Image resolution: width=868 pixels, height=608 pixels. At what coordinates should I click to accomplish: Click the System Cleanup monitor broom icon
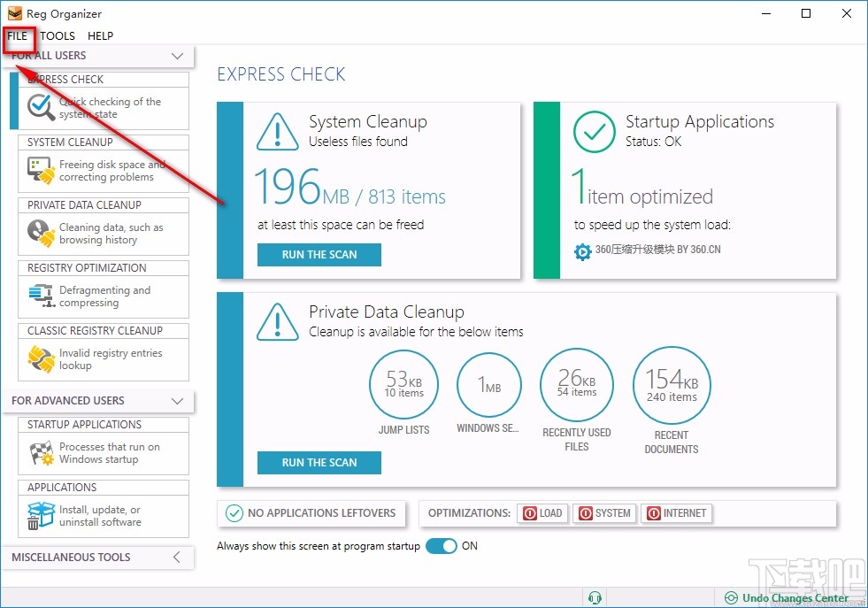click(x=41, y=170)
